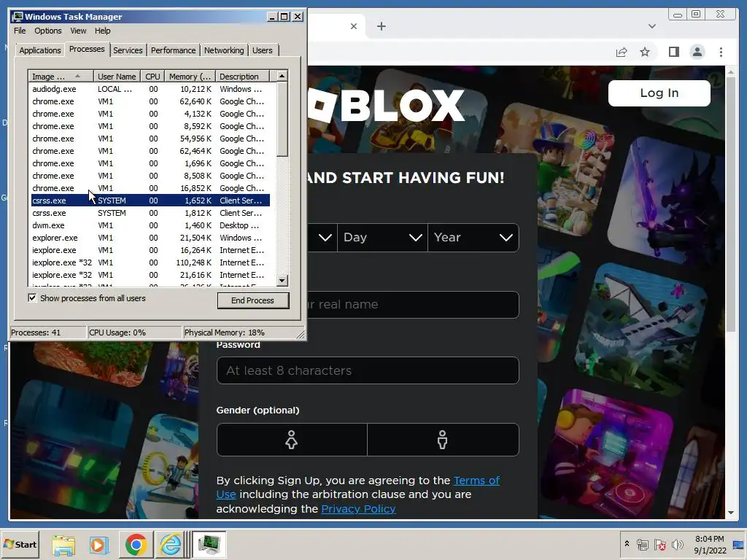
Task: Select chrome.exe row using 54,956 K
Action: 150,139
